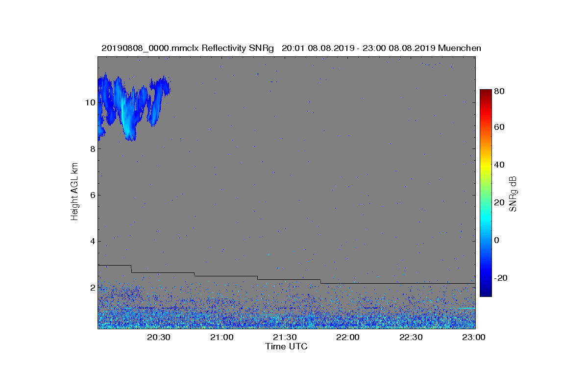Click the 'SNRg dB' colorbar label
The image size is (588, 392).
[x=513, y=194]
